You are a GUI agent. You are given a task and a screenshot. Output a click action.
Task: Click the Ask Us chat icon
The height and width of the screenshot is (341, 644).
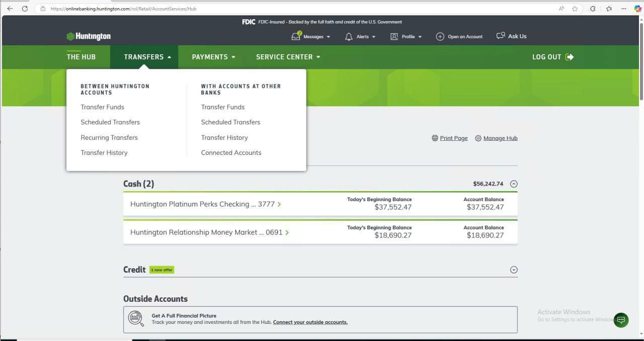tap(501, 36)
